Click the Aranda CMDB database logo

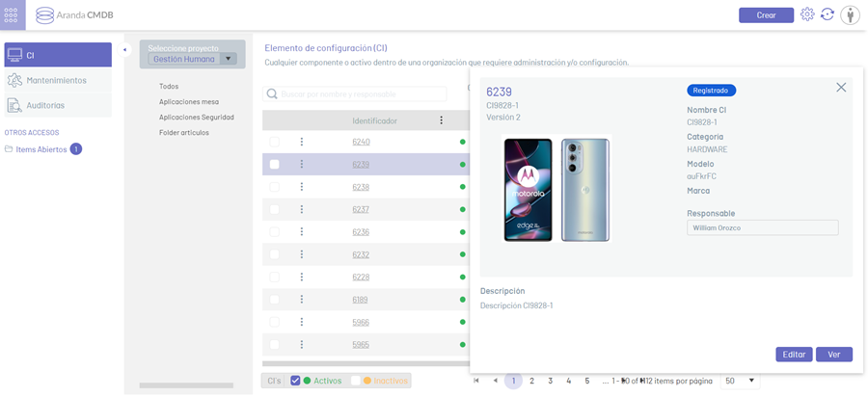(x=44, y=14)
